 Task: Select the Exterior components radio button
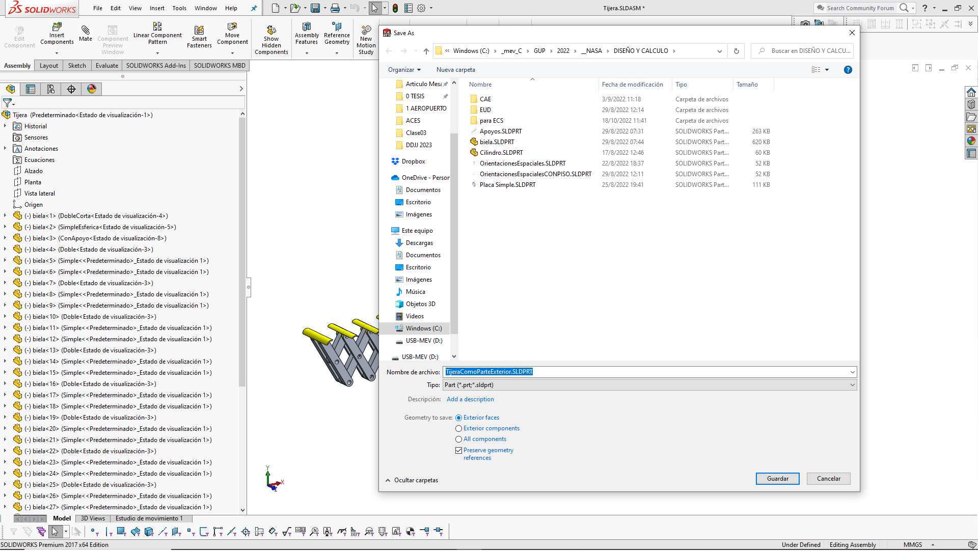click(458, 429)
